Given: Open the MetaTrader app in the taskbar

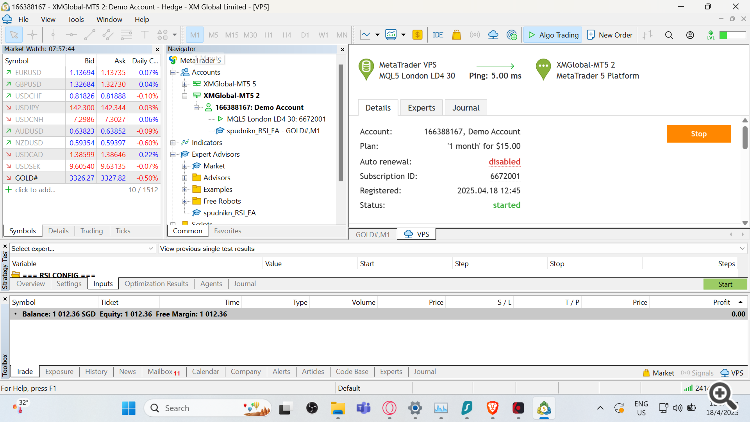Looking at the screenshot, I should click(x=544, y=408).
